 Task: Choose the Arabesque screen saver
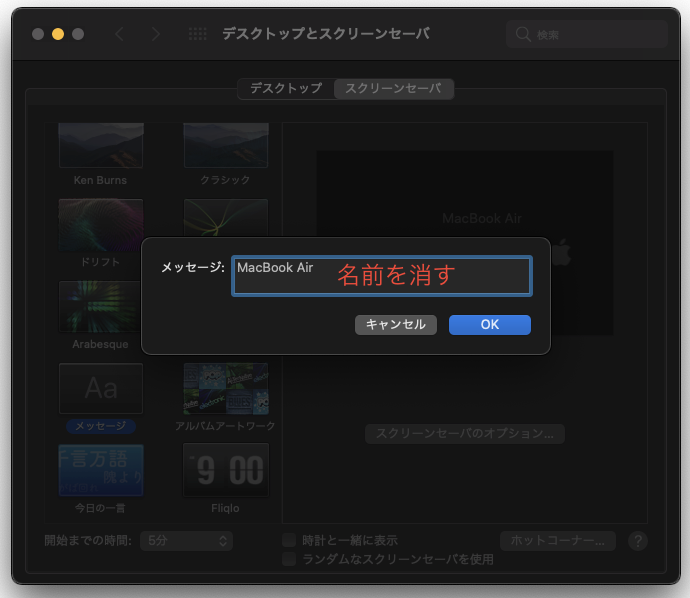(x=101, y=307)
